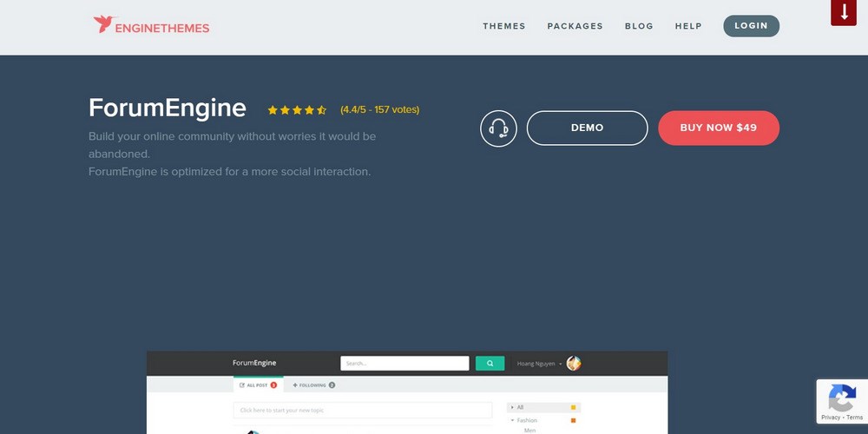Image resolution: width=868 pixels, height=434 pixels.
Task: Click the yellow swatch beside All
Action: coord(573,407)
